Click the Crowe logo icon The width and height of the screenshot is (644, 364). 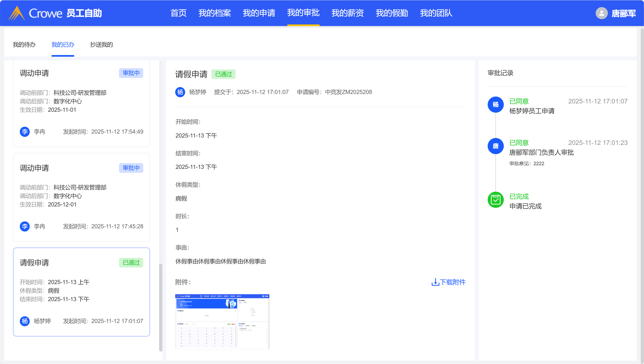pyautogui.click(x=17, y=13)
